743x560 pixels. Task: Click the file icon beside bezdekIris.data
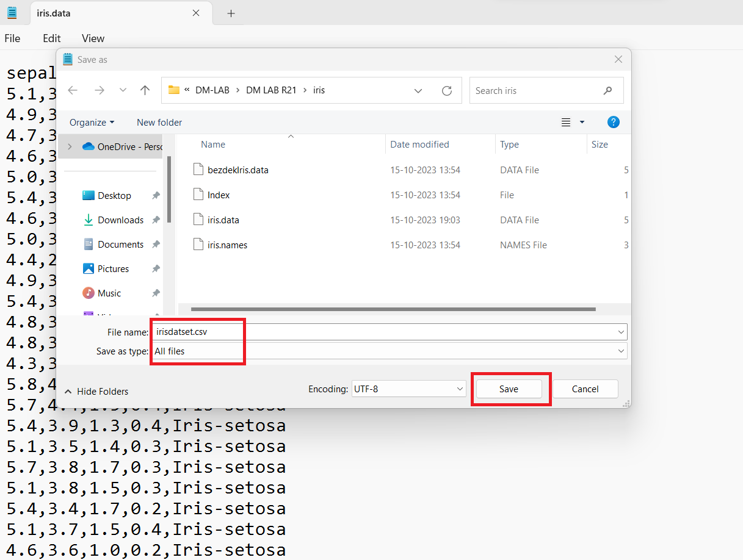tap(198, 170)
